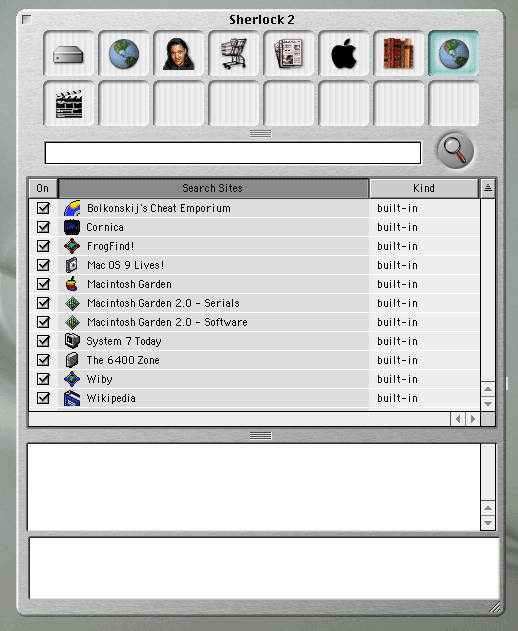The width and height of the screenshot is (518, 631).
Task: Select the highlighted globe channel
Action: (454, 54)
